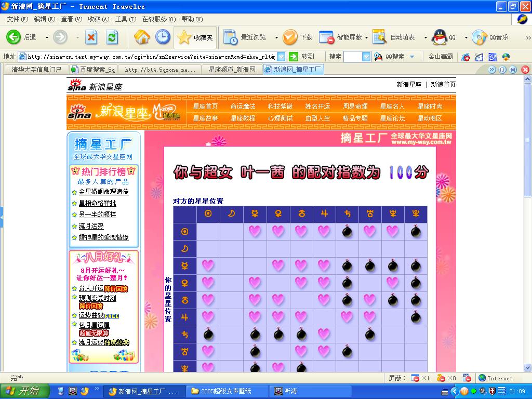Click the green Refresh page icon
Image resolution: width=532 pixels, height=399 pixels.
coord(112,37)
